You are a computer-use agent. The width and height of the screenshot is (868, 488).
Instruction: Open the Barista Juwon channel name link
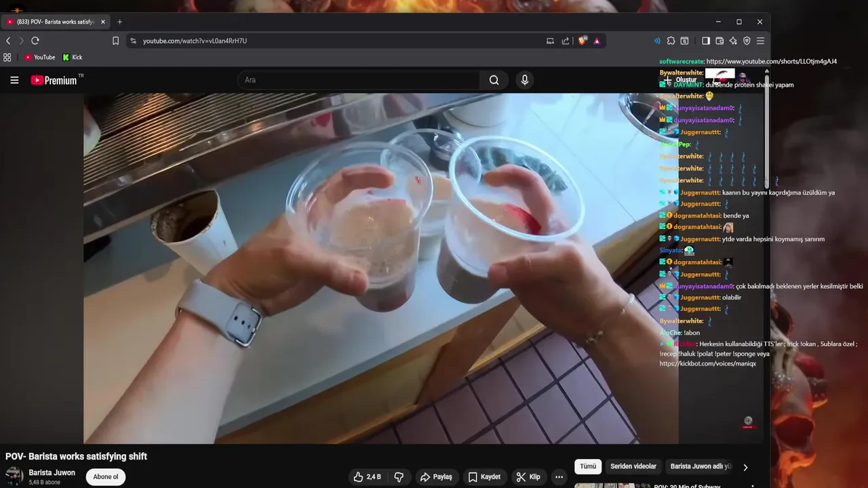(52, 472)
